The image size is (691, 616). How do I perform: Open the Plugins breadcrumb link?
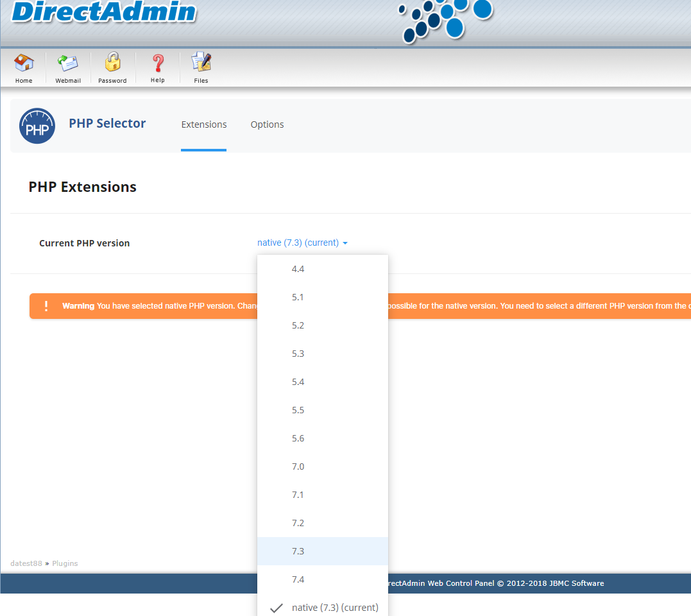pyautogui.click(x=64, y=563)
